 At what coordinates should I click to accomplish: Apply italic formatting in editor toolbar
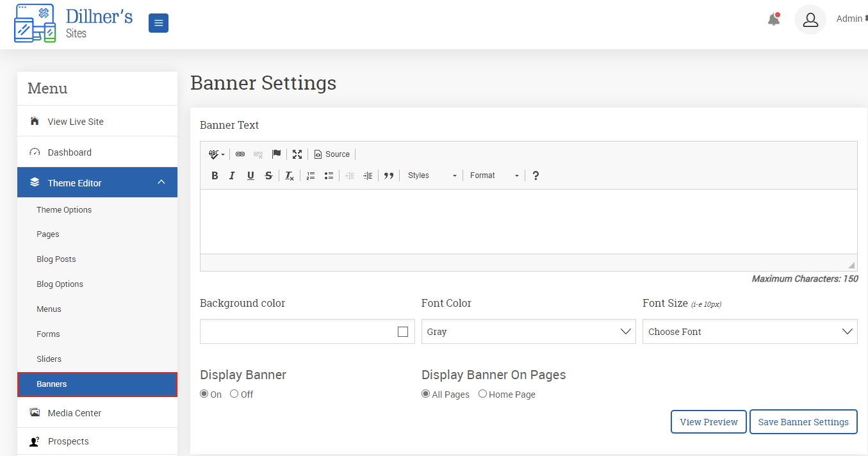[x=232, y=175]
